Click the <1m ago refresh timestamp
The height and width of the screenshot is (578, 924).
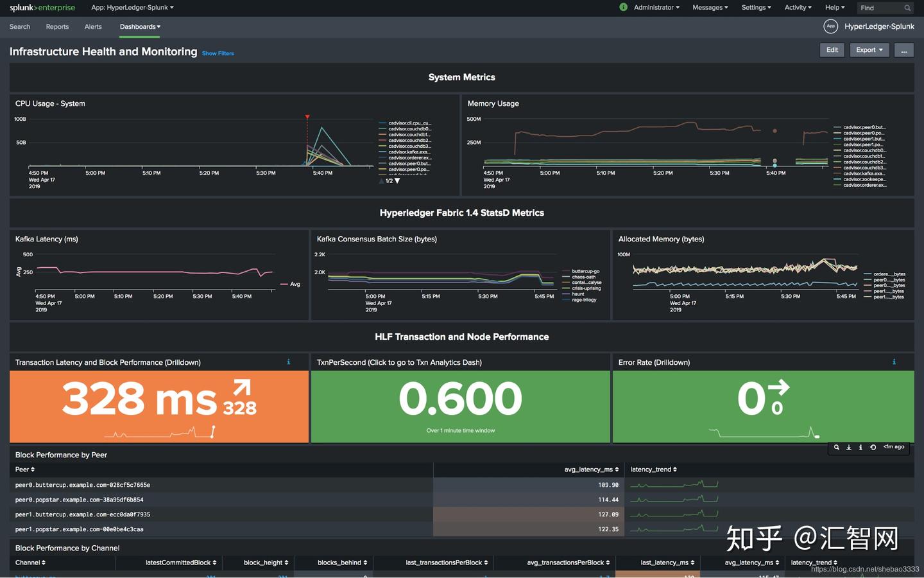pos(894,447)
